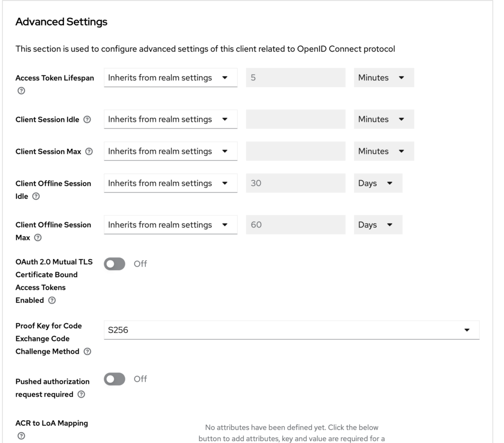Turn on Pushed authorization request required
This screenshot has height=443, width=504.
pyautogui.click(x=114, y=379)
